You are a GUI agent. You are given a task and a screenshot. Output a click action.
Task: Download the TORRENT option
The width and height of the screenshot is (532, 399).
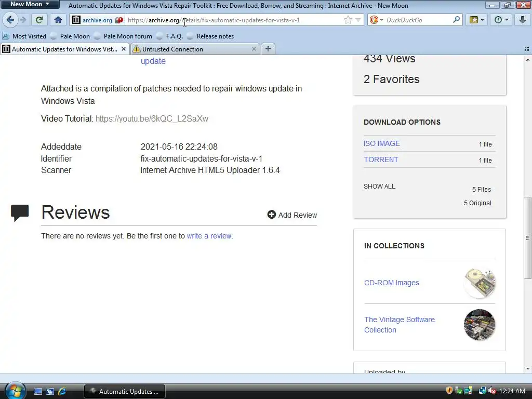tap(381, 159)
